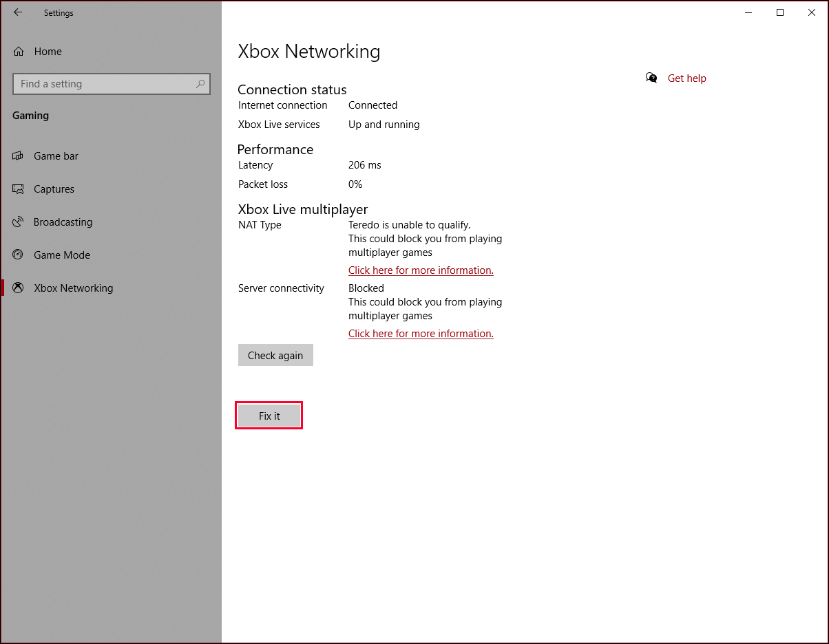
Task: Click the Packet loss label
Action: click(263, 184)
